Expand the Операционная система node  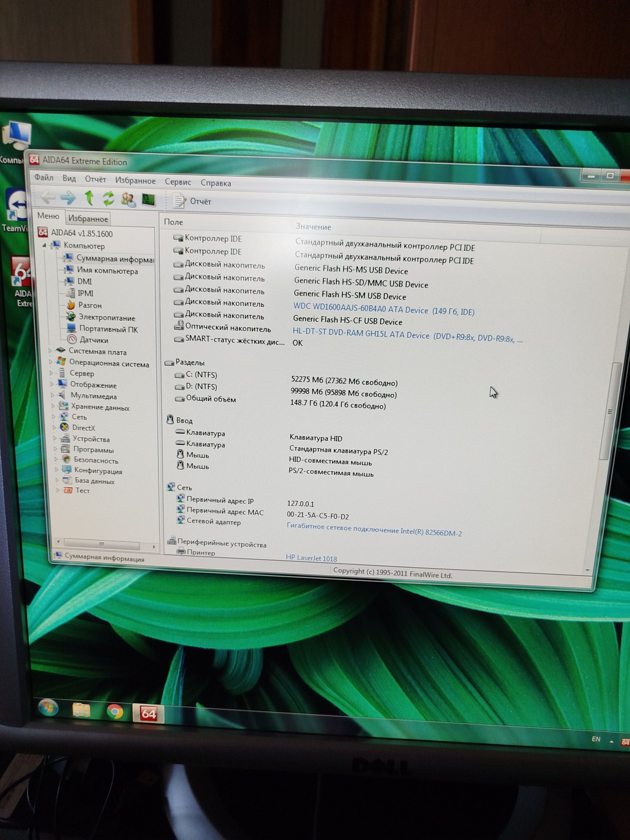[x=51, y=361]
